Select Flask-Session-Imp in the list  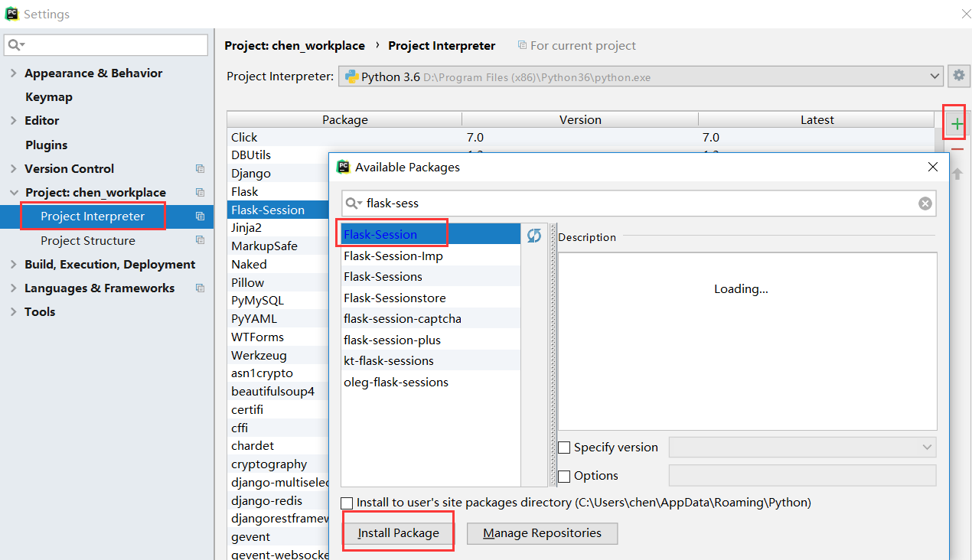pos(430,256)
